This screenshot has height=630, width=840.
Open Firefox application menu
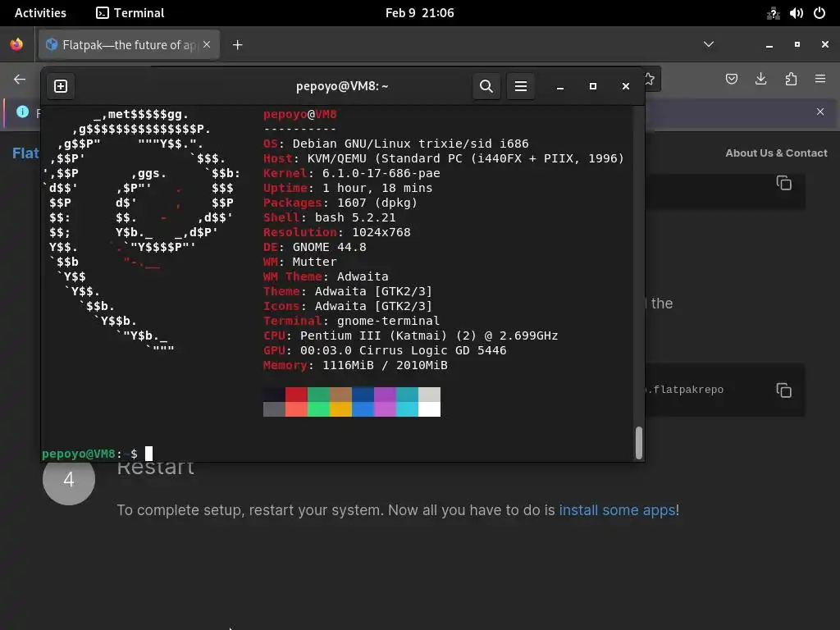(x=820, y=80)
